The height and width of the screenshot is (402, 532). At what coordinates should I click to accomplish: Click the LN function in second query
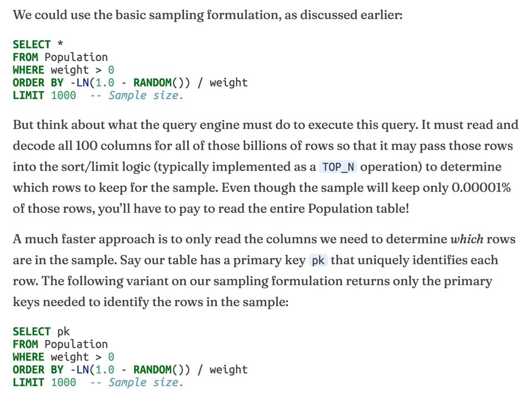83,369
